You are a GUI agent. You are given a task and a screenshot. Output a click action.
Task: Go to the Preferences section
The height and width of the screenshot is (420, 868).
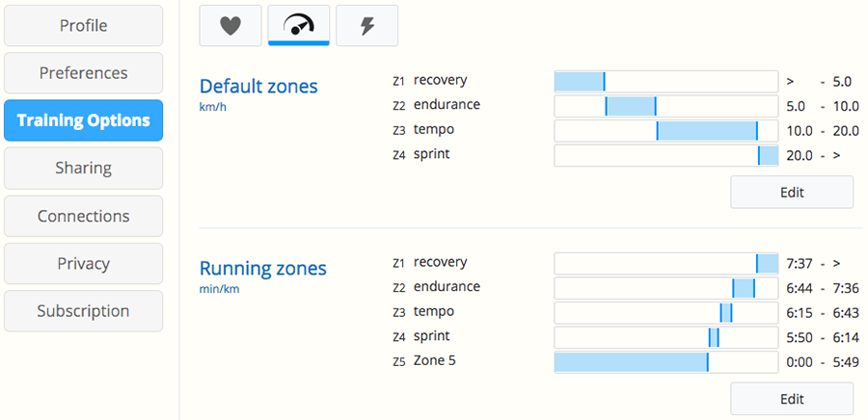[84, 73]
